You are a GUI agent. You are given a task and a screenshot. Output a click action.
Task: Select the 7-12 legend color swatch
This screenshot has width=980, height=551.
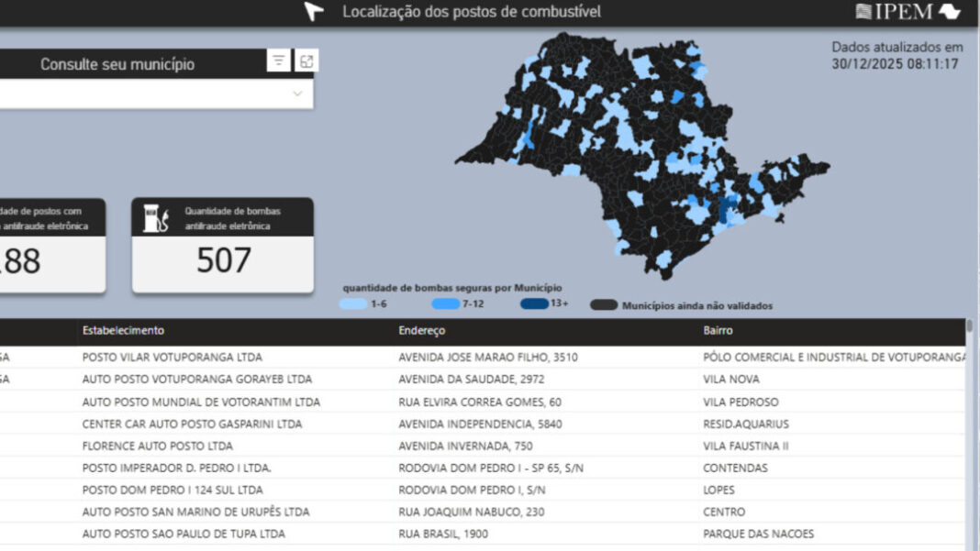click(445, 304)
